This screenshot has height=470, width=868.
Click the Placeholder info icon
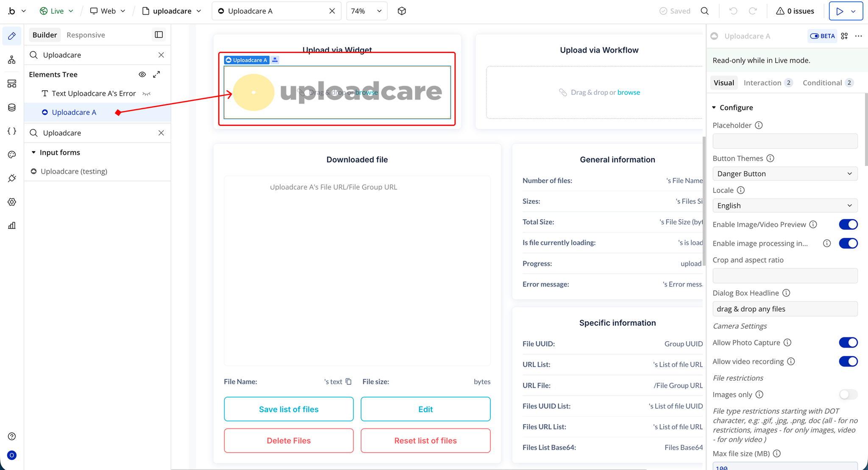pos(759,125)
